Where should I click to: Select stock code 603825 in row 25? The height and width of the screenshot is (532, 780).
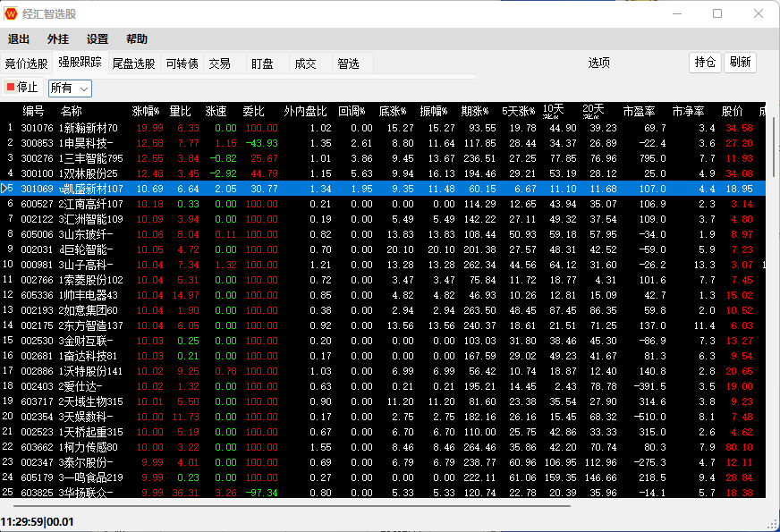(37, 493)
